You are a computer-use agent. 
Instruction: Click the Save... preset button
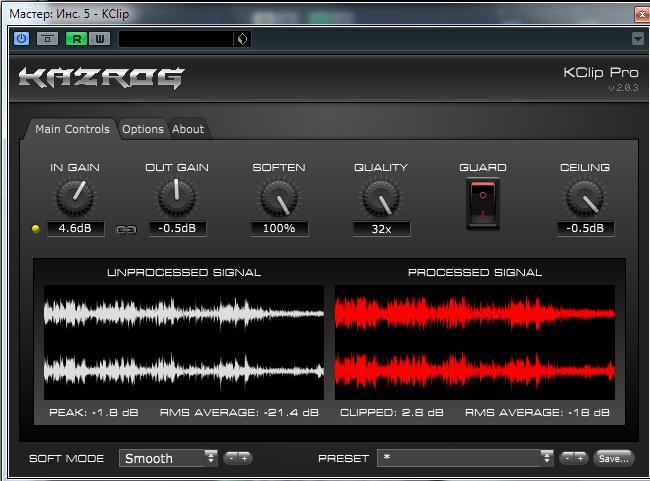613,458
